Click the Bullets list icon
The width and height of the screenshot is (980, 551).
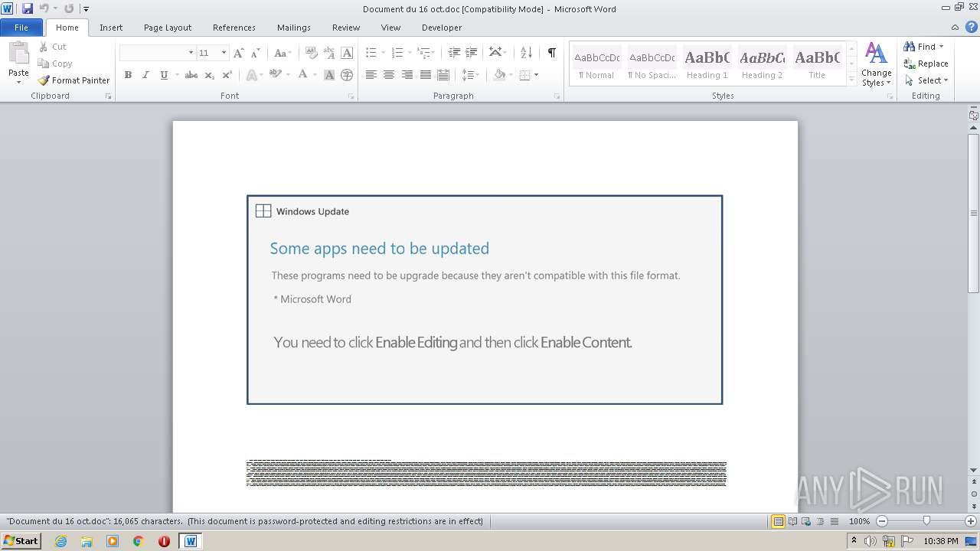pyautogui.click(x=371, y=53)
